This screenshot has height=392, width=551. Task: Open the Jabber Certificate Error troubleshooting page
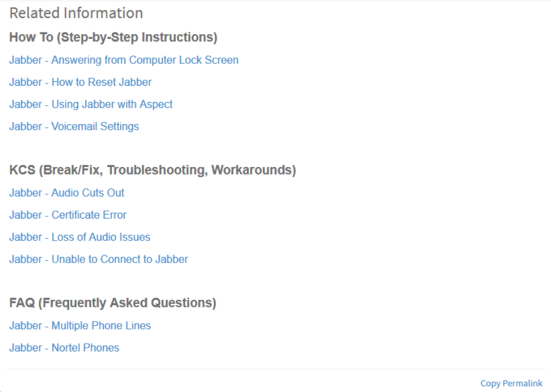68,215
